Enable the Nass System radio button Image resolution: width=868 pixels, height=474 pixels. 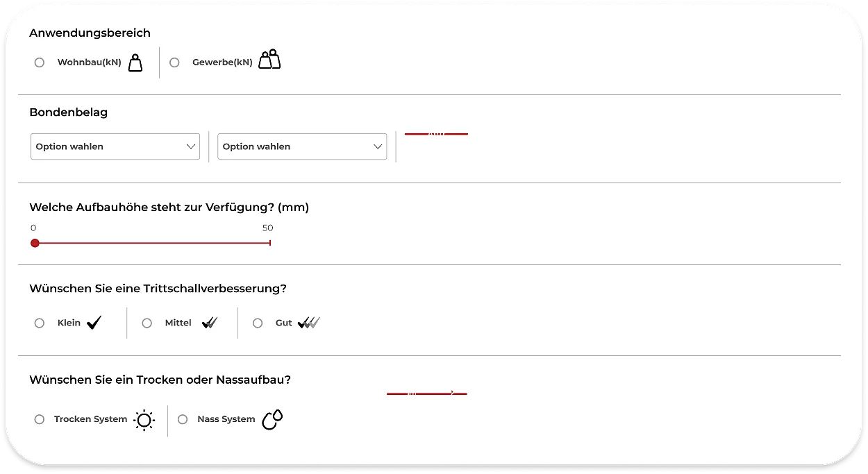click(183, 419)
